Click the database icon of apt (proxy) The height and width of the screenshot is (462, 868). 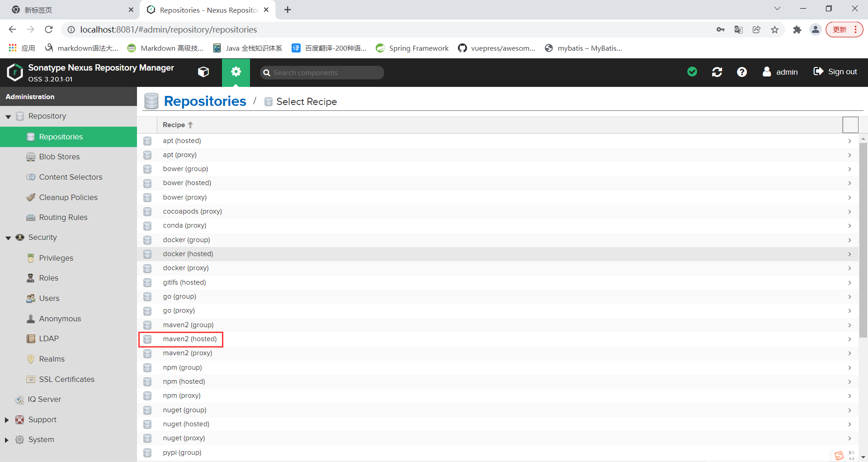(147, 155)
